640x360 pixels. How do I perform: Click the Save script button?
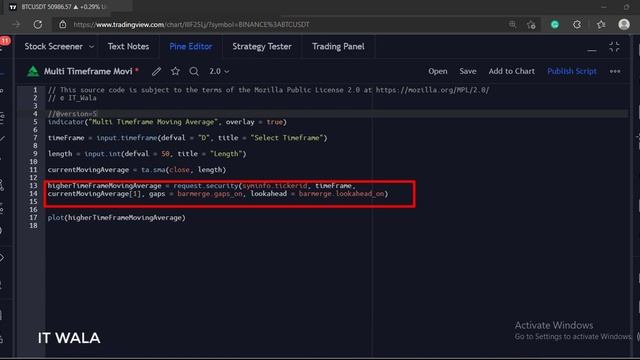(x=468, y=71)
